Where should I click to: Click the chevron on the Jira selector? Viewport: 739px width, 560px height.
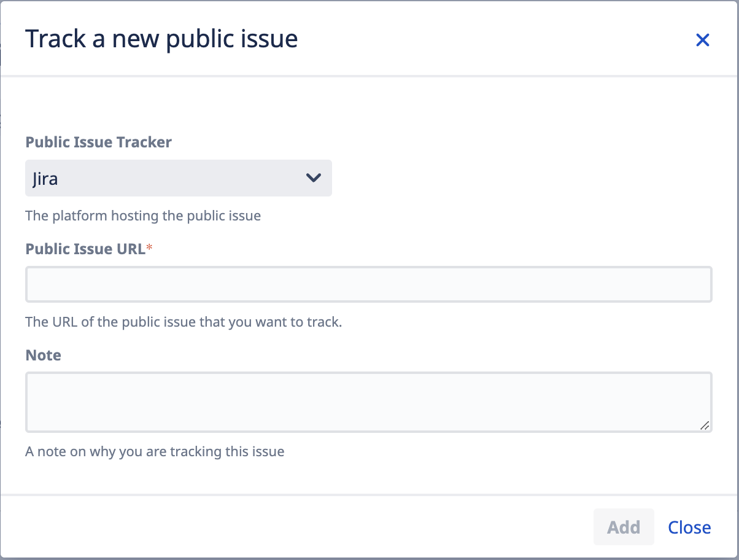314,178
